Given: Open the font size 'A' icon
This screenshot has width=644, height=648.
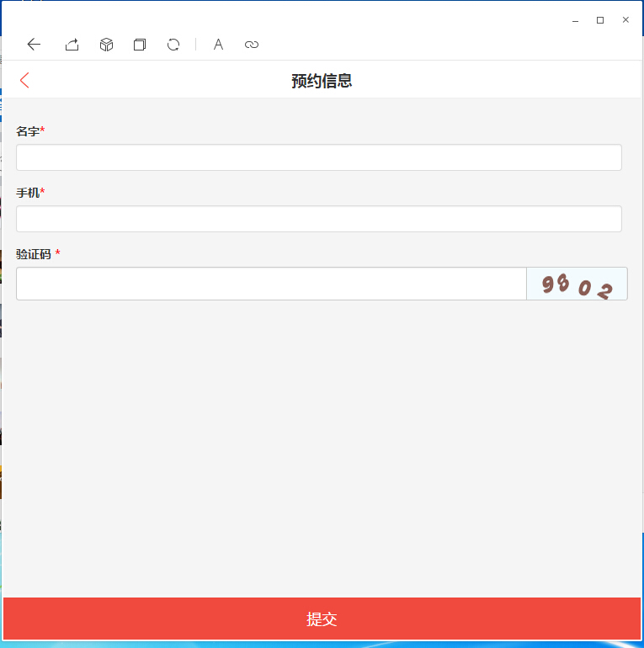Looking at the screenshot, I should coord(218,45).
